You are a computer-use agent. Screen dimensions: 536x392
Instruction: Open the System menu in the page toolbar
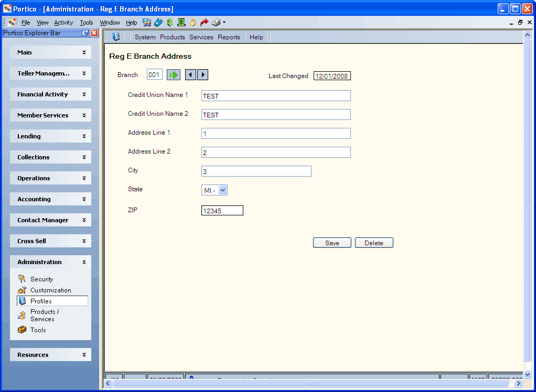pyautogui.click(x=145, y=37)
